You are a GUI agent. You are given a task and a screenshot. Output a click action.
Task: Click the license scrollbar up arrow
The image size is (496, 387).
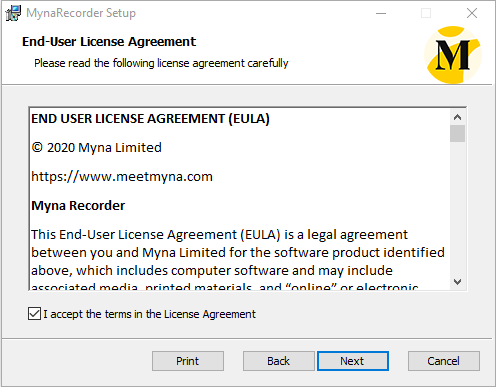click(x=457, y=117)
